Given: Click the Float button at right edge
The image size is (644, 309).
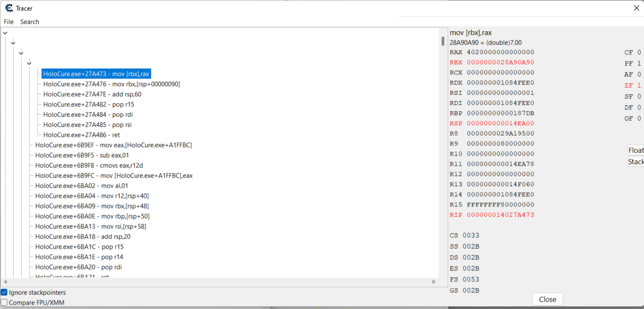Looking at the screenshot, I should point(636,150).
